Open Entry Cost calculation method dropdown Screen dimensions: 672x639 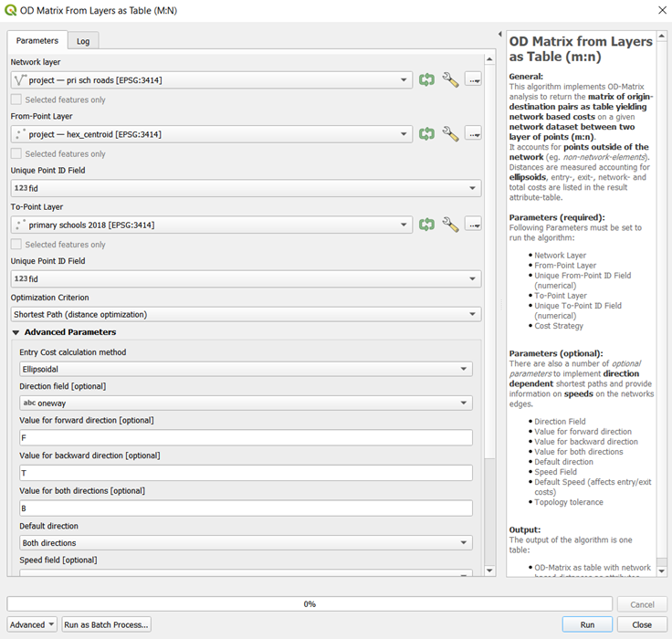pyautogui.click(x=246, y=370)
